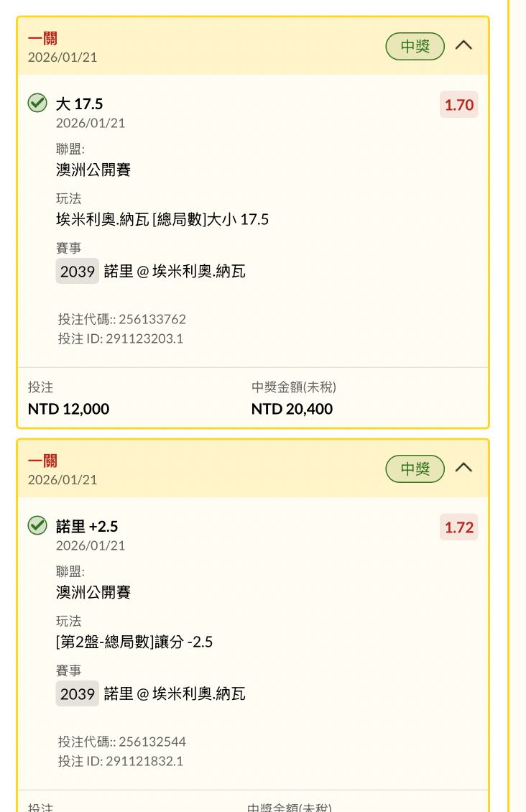
Task: Click the green checkmark beside 諾里 +2.5
Action: pos(37,527)
